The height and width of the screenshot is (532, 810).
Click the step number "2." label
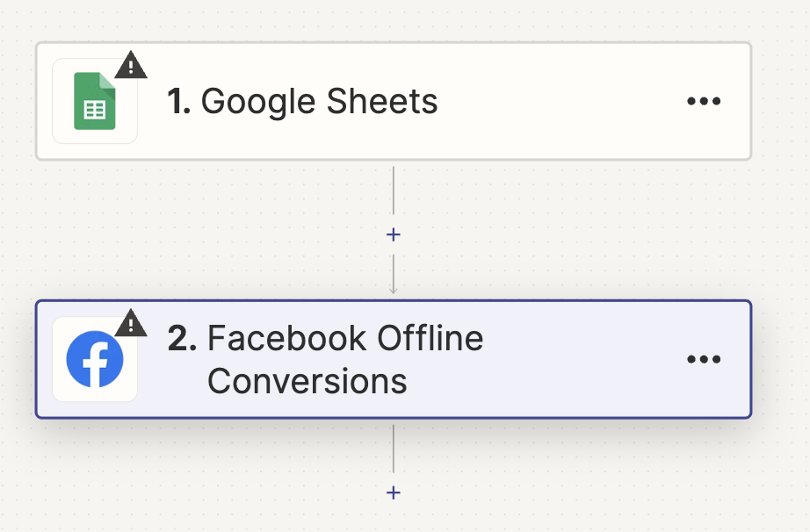(182, 339)
